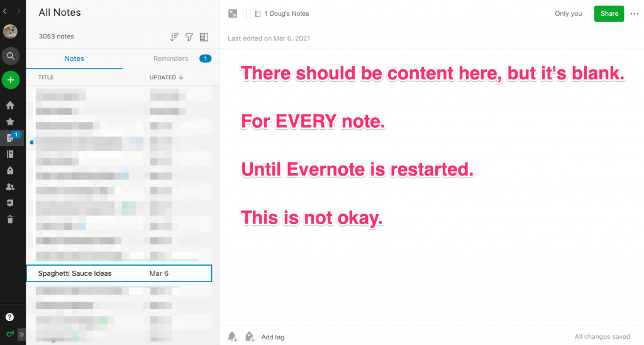The width and height of the screenshot is (644, 345).
Task: Open the search tool in the sidebar
Action: 11,56
